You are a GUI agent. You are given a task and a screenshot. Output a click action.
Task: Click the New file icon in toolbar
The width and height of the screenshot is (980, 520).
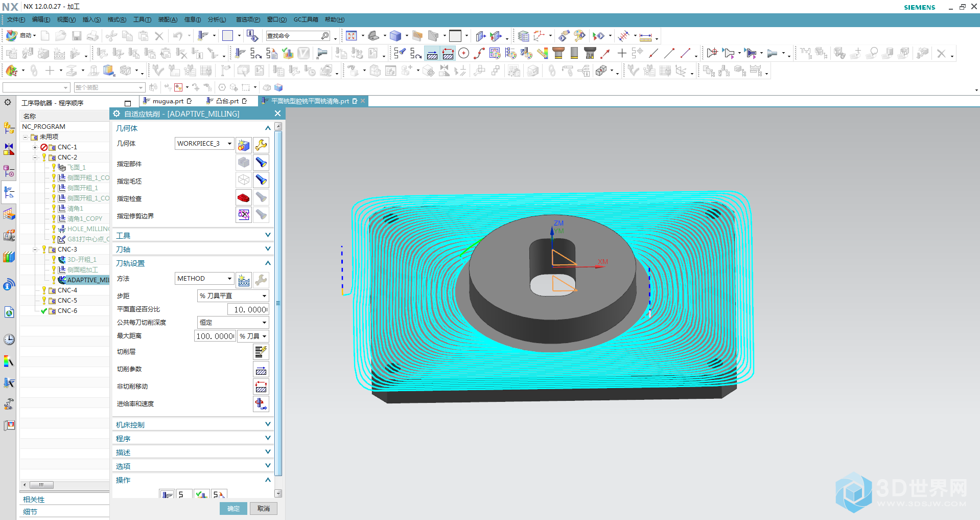coord(45,36)
